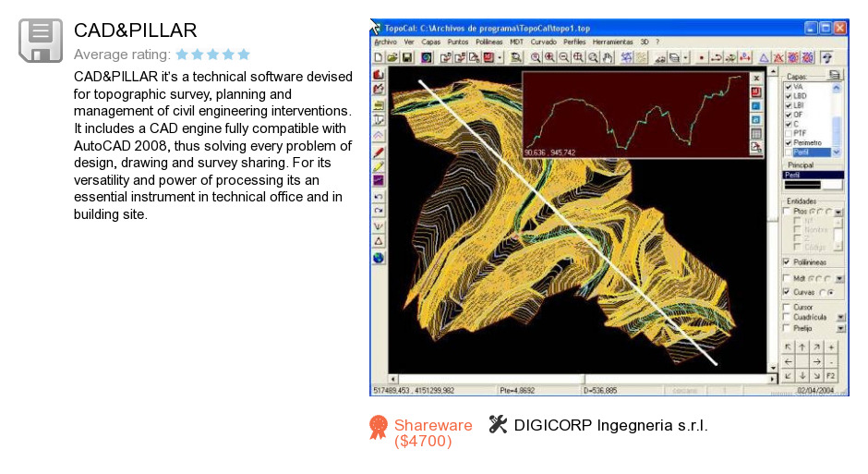The image size is (868, 474).
Task: Open the Mdt options dropdown arrow
Action: 839,278
